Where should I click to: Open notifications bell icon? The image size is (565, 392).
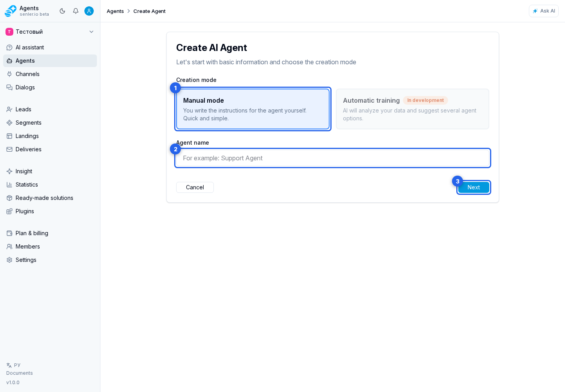pyautogui.click(x=76, y=11)
